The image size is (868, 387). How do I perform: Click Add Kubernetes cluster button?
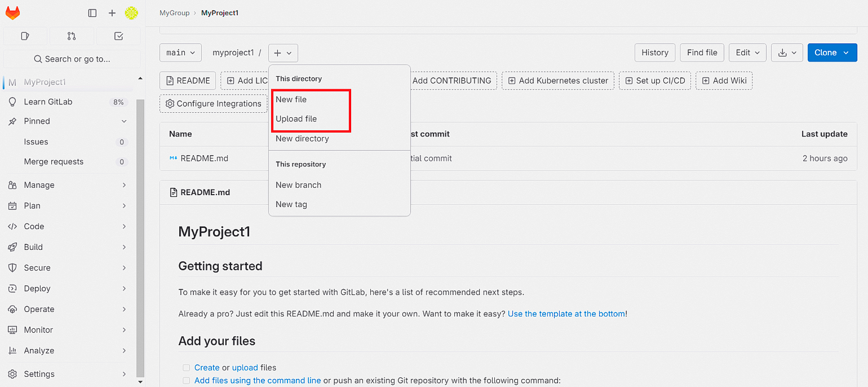pyautogui.click(x=558, y=81)
